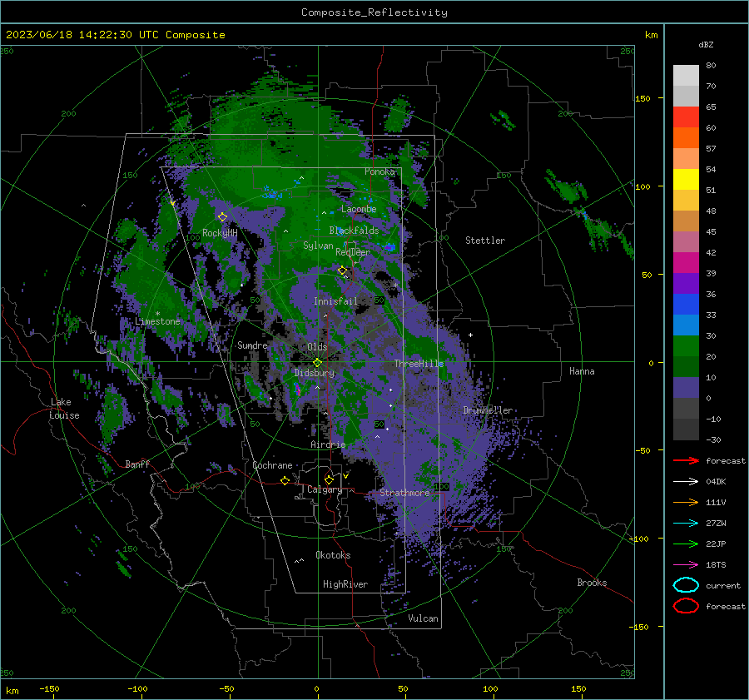Click the Sylvan label on the map
The height and width of the screenshot is (700, 749).
[x=318, y=246]
